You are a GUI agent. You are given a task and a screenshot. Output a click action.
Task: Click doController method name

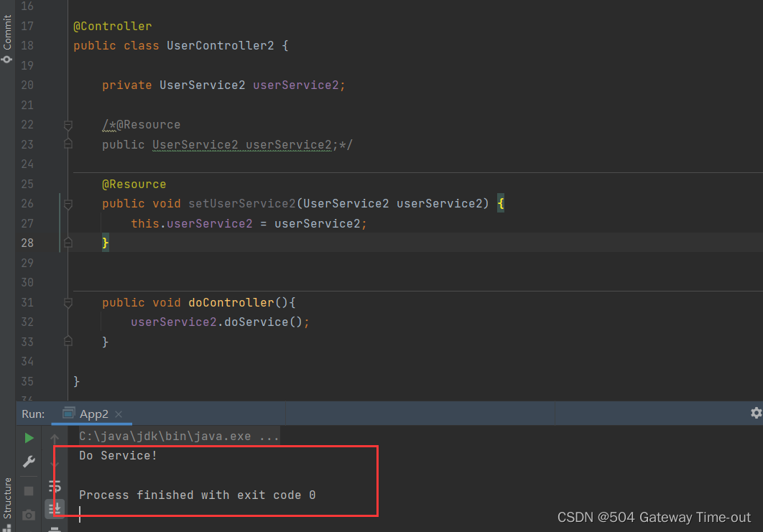pyautogui.click(x=231, y=302)
